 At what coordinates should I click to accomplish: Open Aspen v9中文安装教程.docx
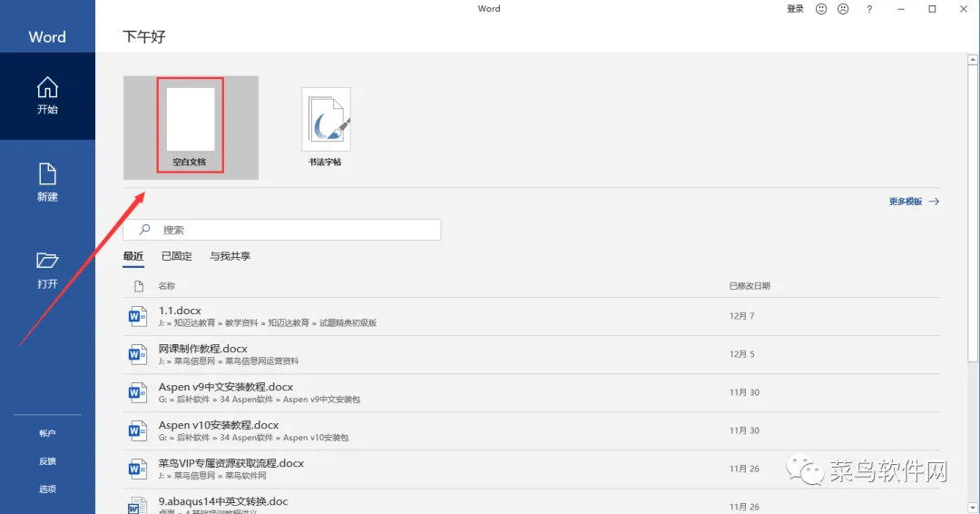point(531,392)
